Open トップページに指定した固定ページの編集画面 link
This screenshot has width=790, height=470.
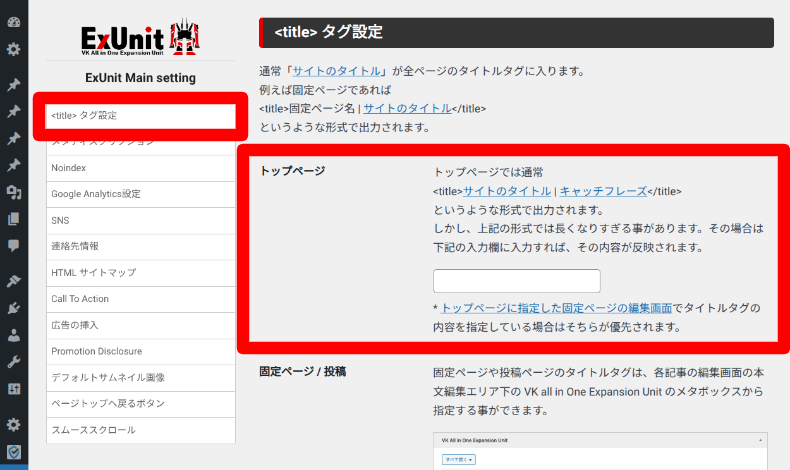(557, 308)
